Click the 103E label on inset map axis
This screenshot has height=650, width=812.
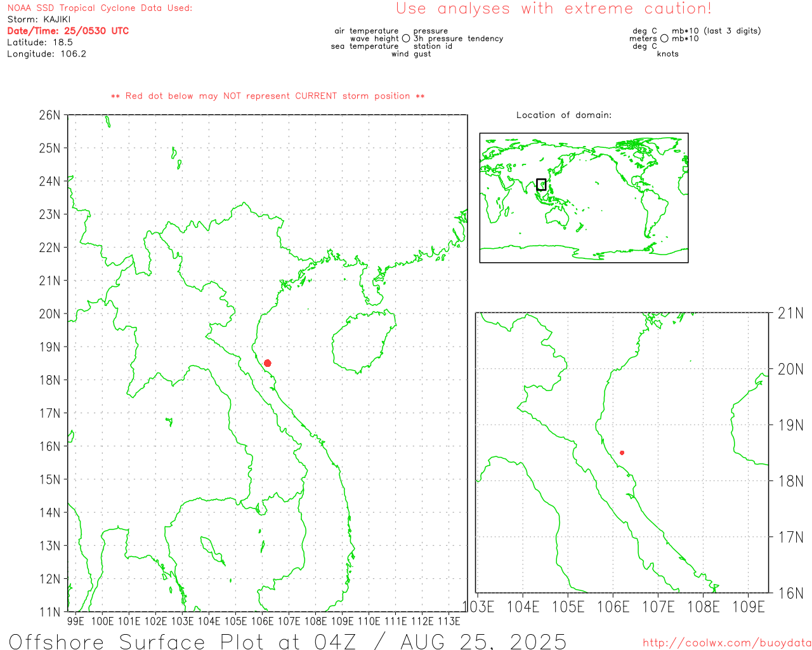coord(478,607)
